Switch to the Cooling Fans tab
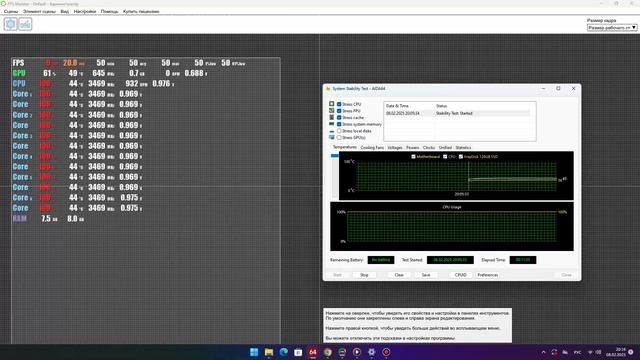The image size is (640, 360). coord(372,148)
